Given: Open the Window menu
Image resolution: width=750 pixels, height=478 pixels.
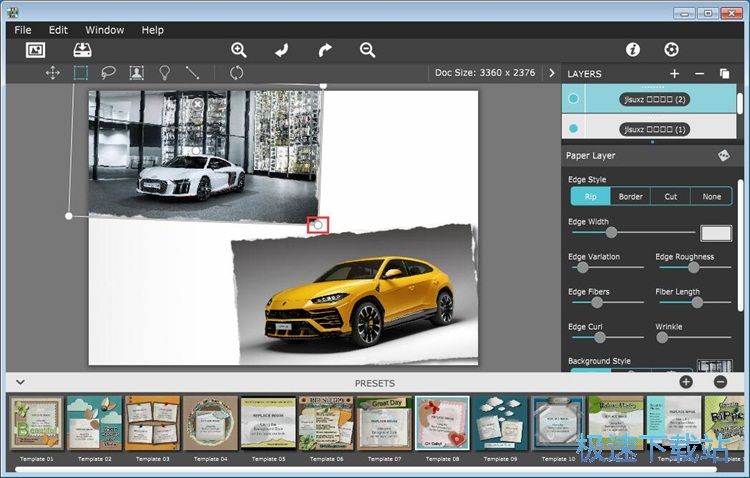Looking at the screenshot, I should (105, 30).
